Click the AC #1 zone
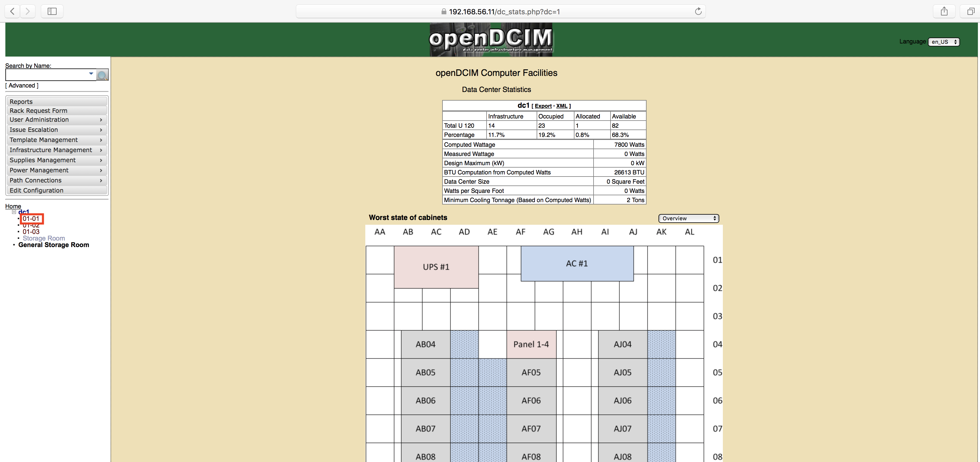The image size is (980, 462). pos(577,264)
